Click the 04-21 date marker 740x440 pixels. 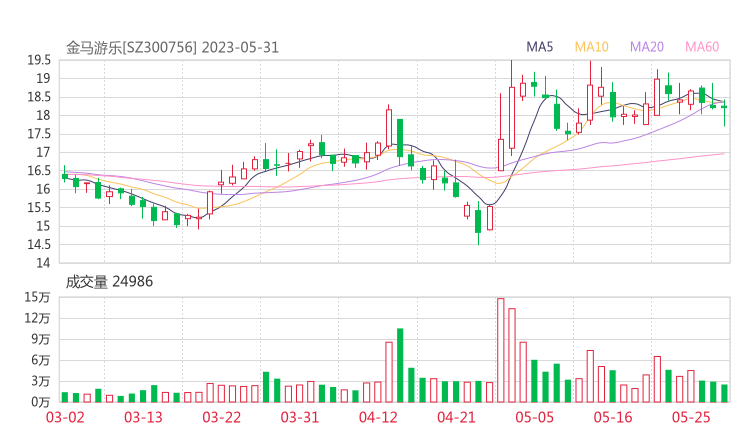[x=456, y=417]
